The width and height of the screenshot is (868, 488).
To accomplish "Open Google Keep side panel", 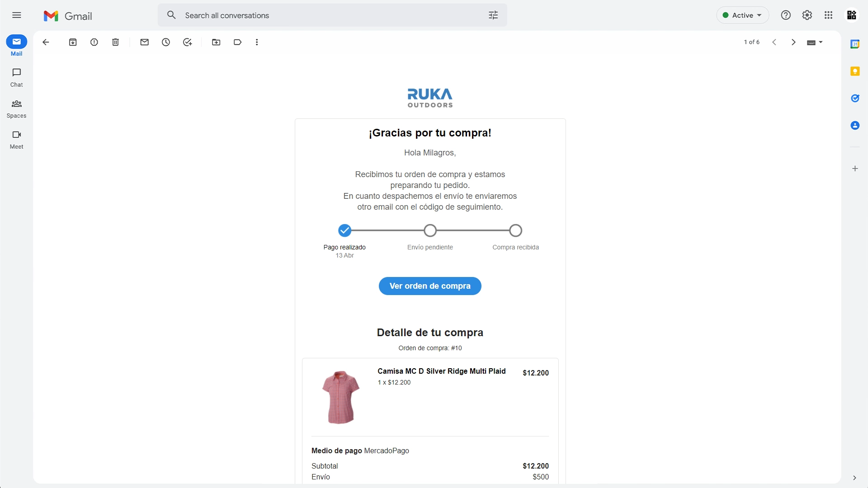I will [x=855, y=71].
